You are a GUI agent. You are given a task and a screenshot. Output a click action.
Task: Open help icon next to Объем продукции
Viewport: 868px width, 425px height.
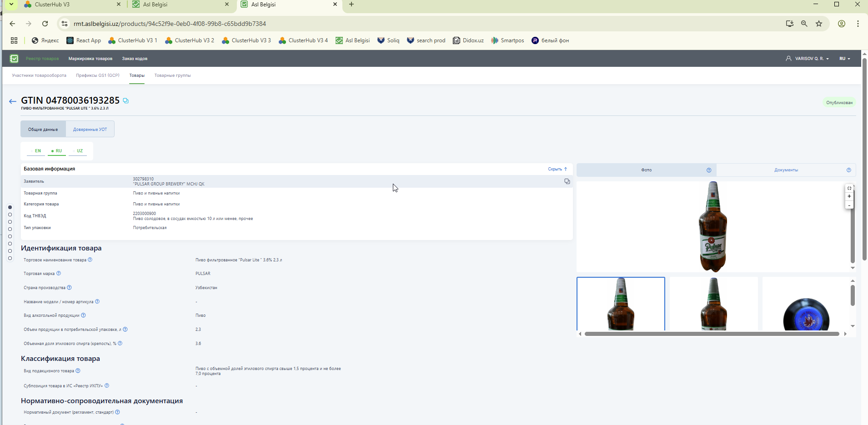click(125, 330)
